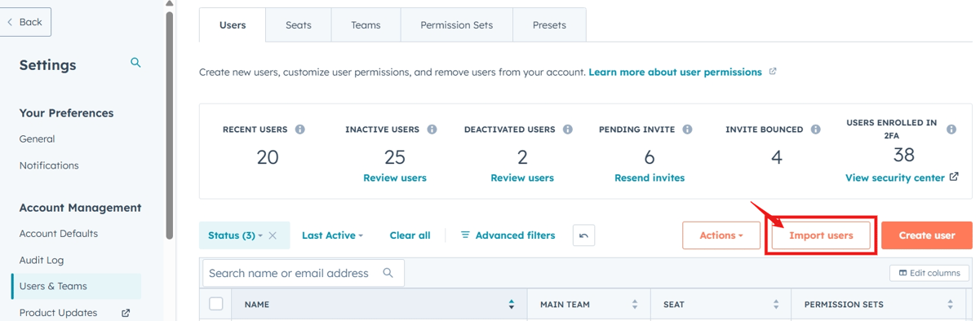Click the undo arrow icon next to Advanced filters

583,235
